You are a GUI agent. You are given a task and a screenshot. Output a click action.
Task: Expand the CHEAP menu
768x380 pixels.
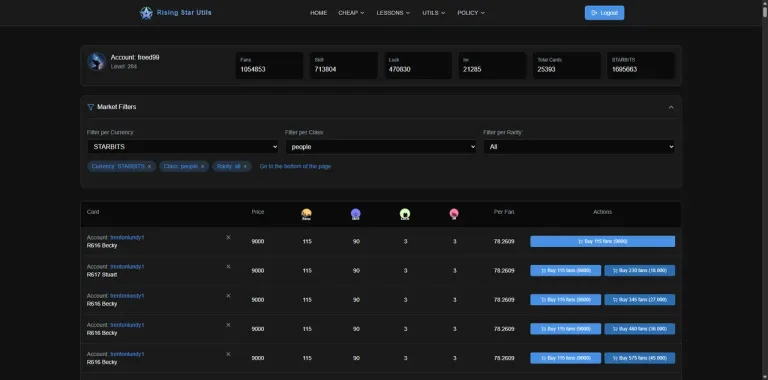(351, 13)
